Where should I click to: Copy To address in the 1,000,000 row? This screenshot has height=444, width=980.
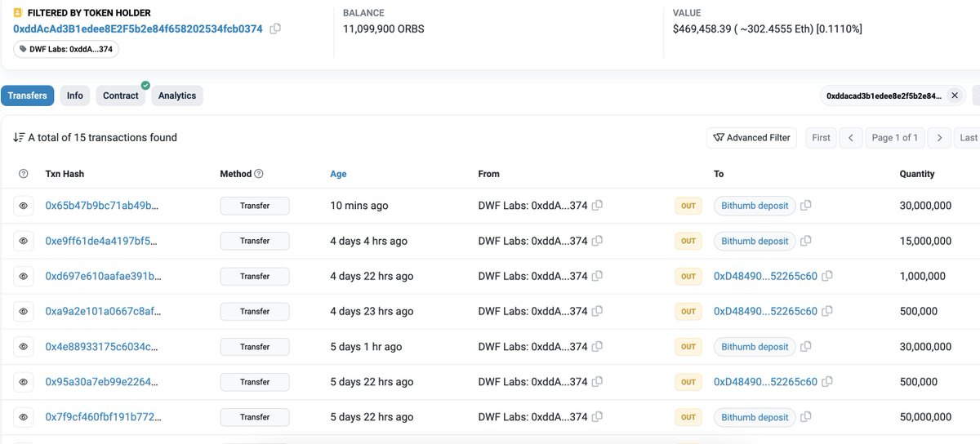pos(827,276)
